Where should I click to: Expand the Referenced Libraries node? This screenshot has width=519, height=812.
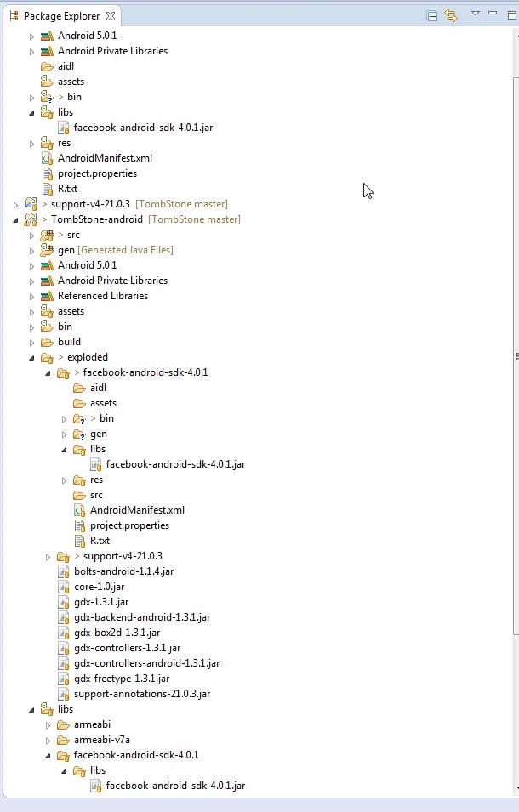pos(31,297)
